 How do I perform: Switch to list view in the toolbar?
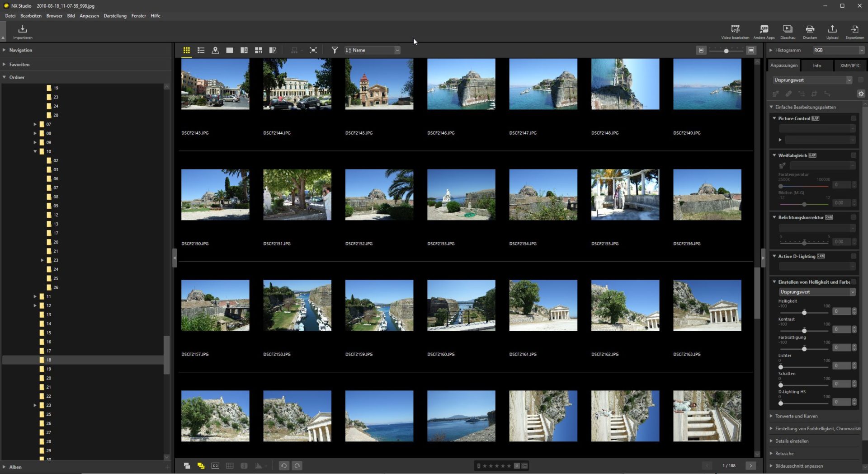point(201,50)
